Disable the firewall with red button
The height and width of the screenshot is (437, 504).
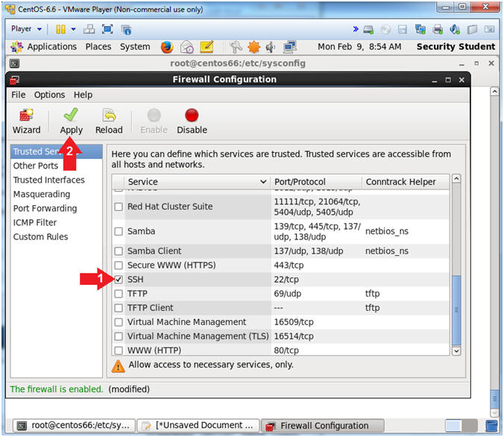pyautogui.click(x=192, y=122)
